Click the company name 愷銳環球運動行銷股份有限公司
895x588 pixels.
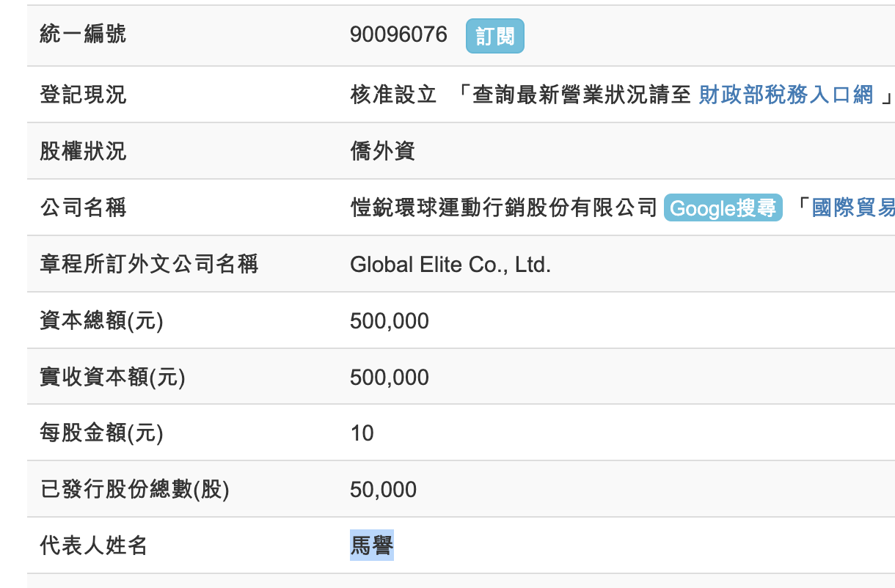pos(503,208)
